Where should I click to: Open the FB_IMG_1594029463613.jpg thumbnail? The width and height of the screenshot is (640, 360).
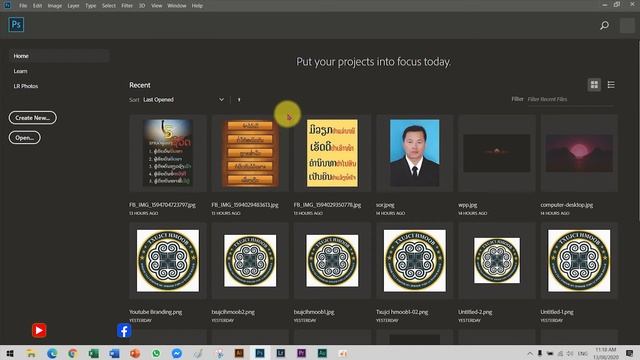coord(250,153)
